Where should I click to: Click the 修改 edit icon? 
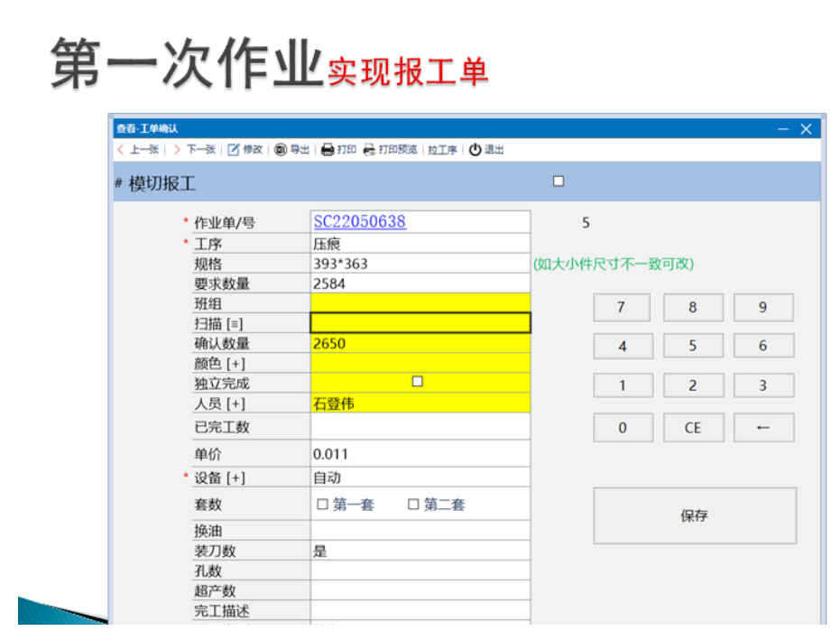click(x=233, y=150)
